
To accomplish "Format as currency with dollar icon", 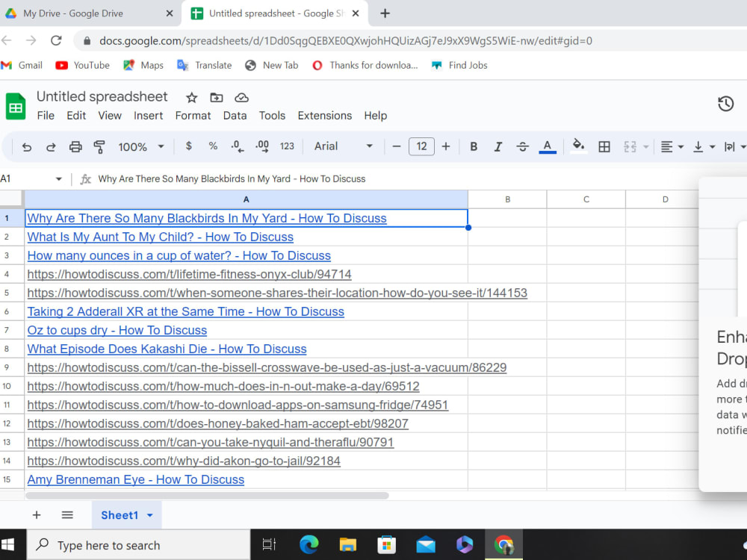I will click(189, 146).
